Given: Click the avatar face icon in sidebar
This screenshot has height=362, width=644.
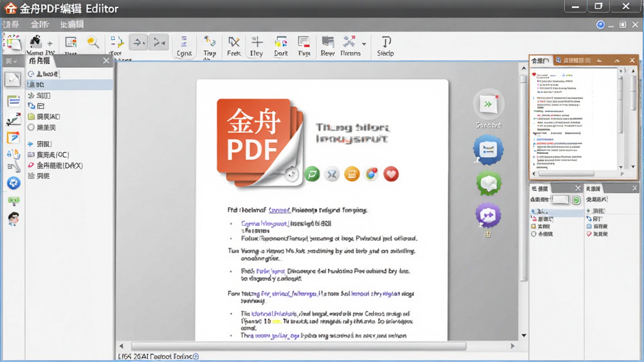Looking at the screenshot, I should click(14, 219).
